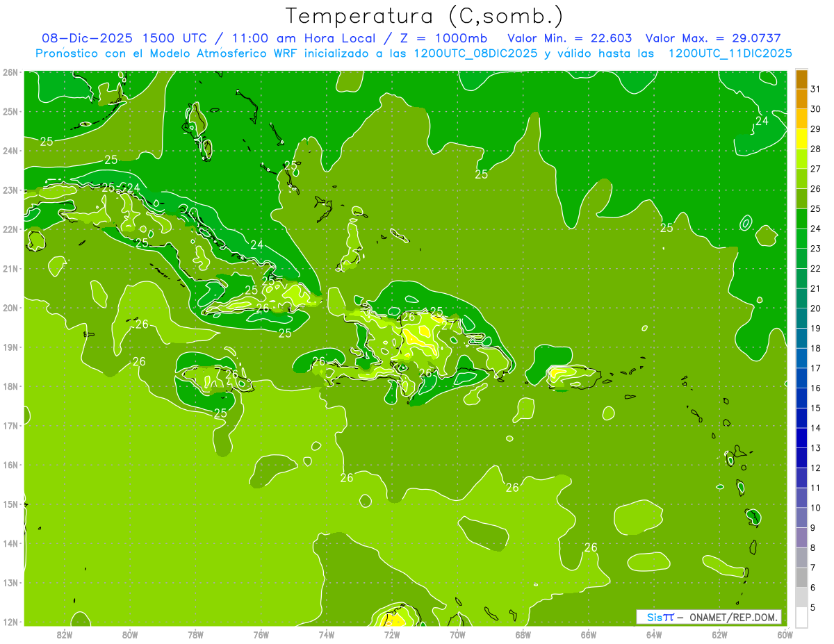Click the "26N" latitude axis label
834x644 pixels.
[x=10, y=72]
